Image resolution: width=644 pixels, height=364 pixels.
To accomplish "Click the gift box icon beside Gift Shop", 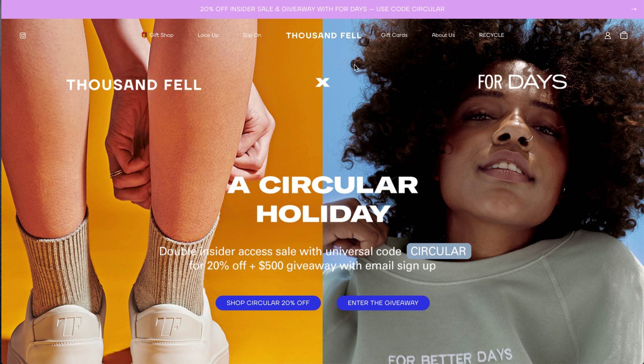I will pos(144,35).
